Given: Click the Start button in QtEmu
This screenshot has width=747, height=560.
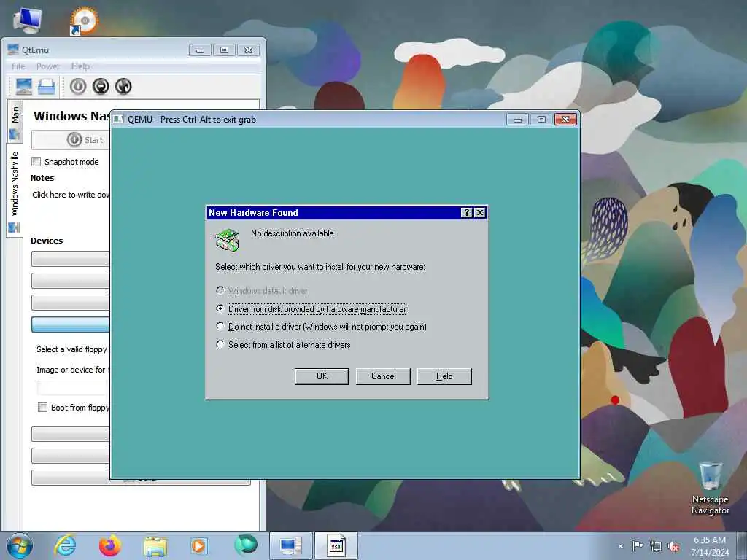Looking at the screenshot, I should (x=71, y=140).
